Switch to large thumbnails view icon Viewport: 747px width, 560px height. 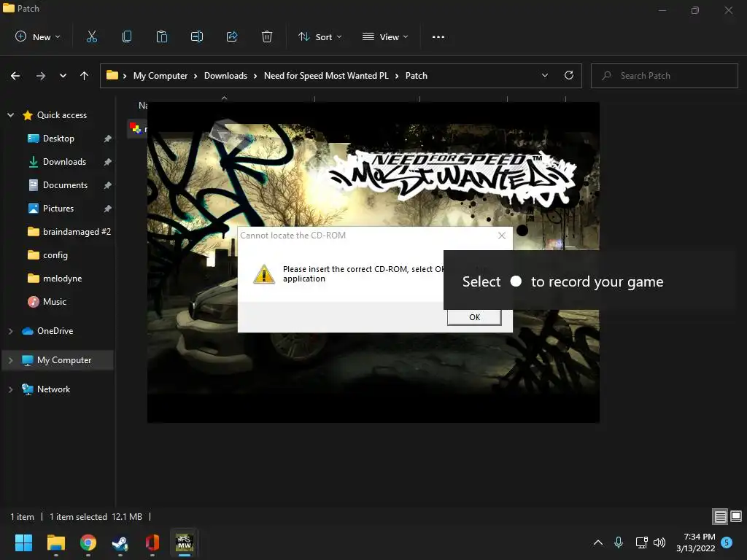click(x=736, y=516)
